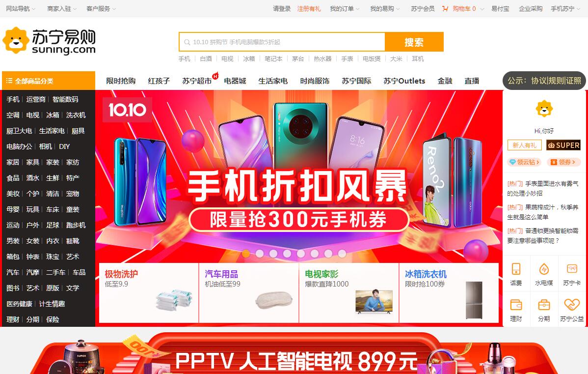Click the lion avatar above Hi,你好
Image resolution: width=588 pixels, height=374 pixels.
[x=544, y=109]
